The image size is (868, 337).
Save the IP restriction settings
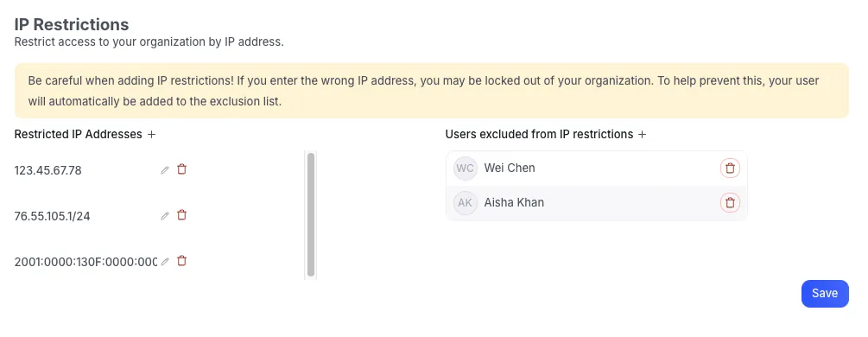pyautogui.click(x=825, y=293)
